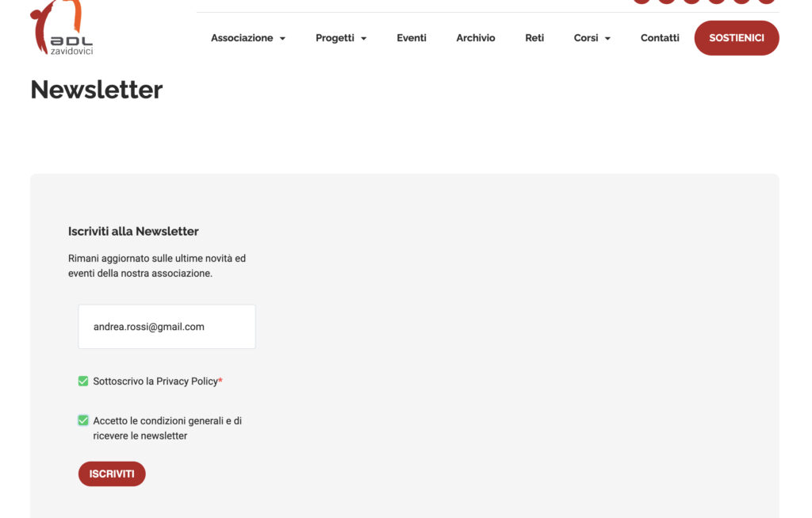The height and width of the screenshot is (518, 812).
Task: Click the Newsletter page heading
Action: click(97, 90)
